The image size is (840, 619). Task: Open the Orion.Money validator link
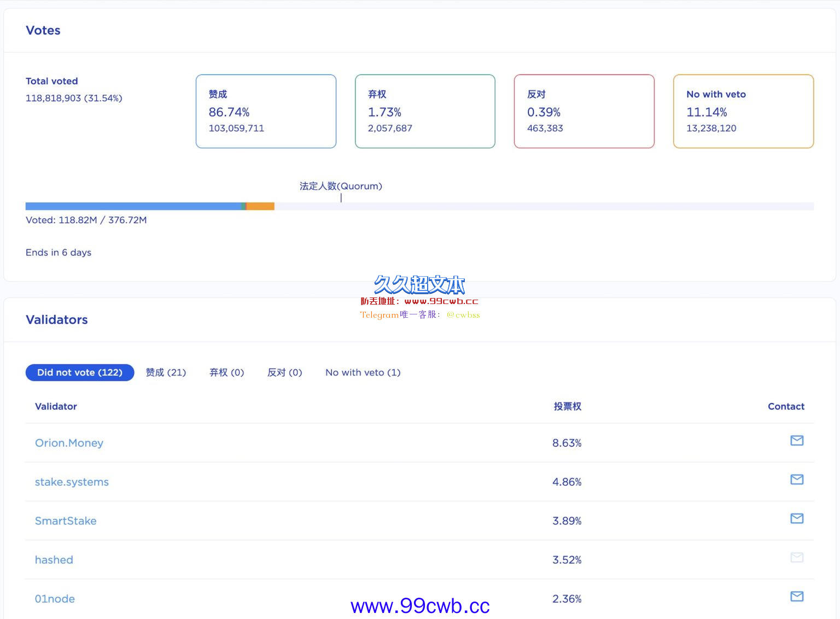coord(69,443)
